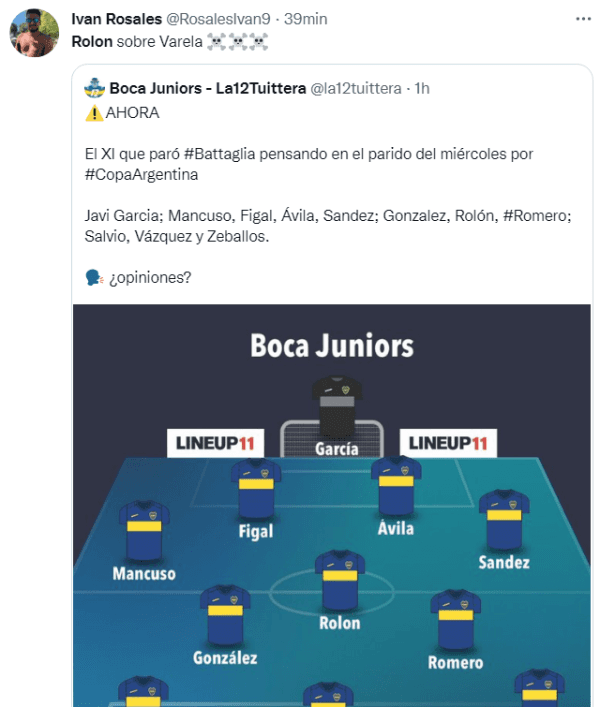Click Mancuso's jersey icon

[144, 530]
